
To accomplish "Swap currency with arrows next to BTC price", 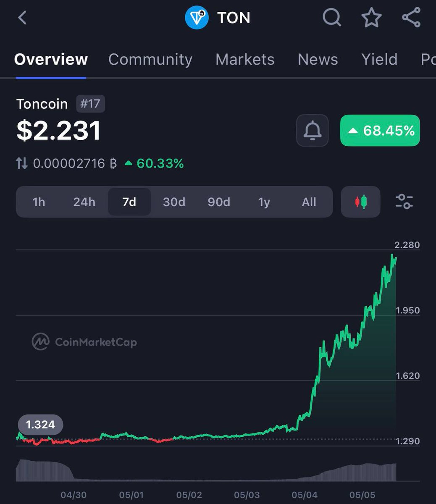I will (x=22, y=163).
